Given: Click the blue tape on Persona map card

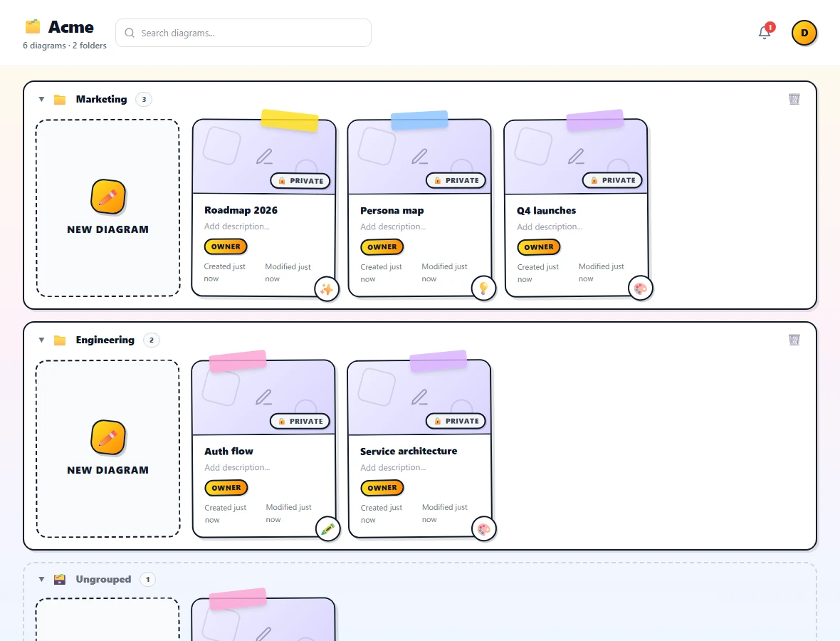Looking at the screenshot, I should (419, 120).
